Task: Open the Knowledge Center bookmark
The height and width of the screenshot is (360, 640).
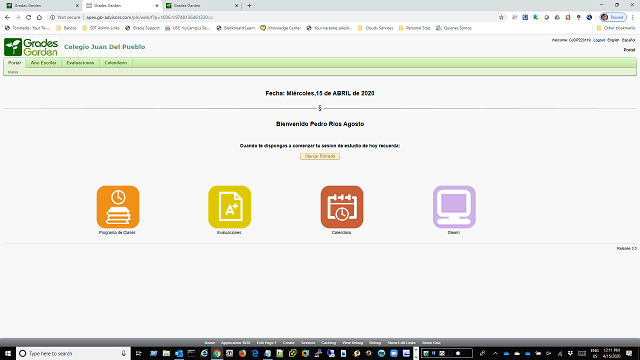Action: 280,28
